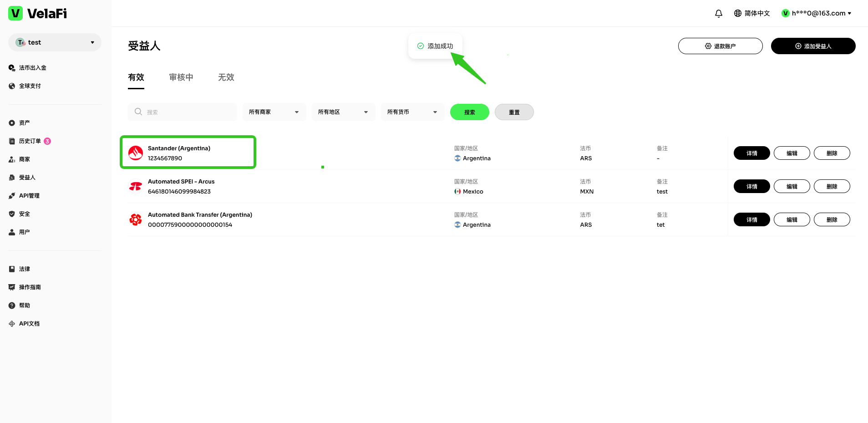Open 全球支付 in the sidebar
868x423 pixels.
click(x=30, y=86)
